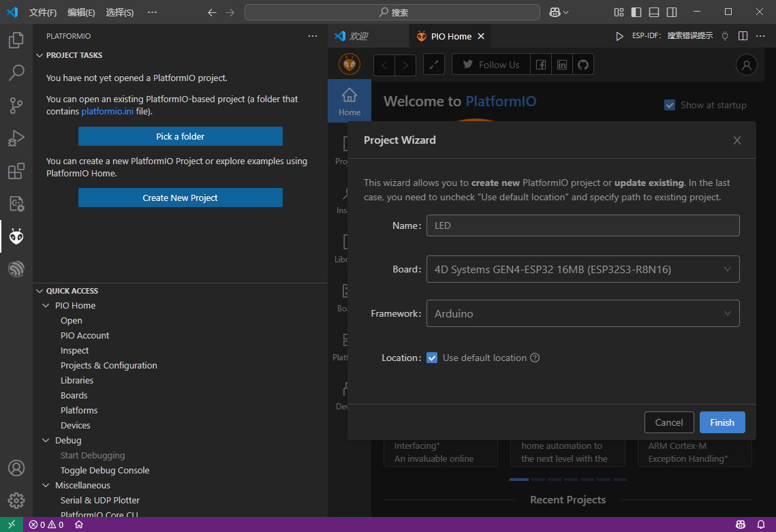Click the Run play icon in editor toolbar
The height and width of the screenshot is (532, 776).
pos(619,36)
